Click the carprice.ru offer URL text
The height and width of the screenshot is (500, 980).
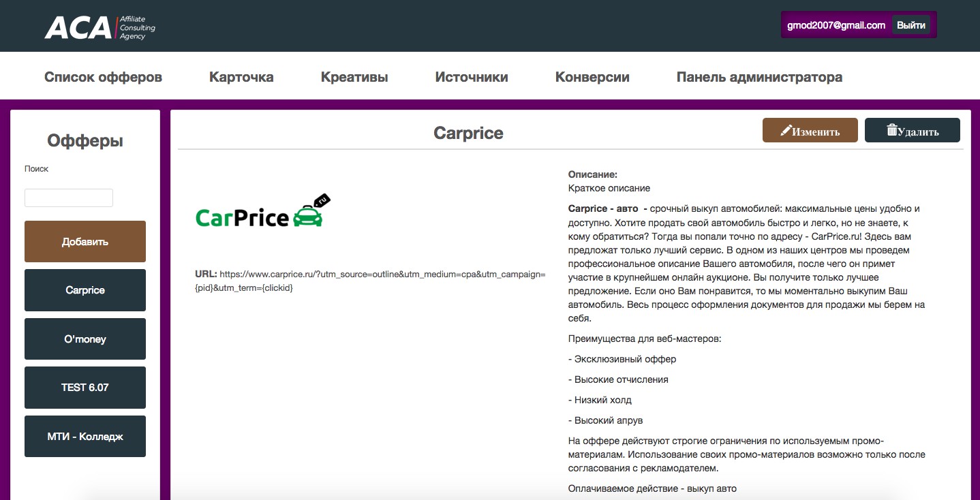tap(382, 274)
